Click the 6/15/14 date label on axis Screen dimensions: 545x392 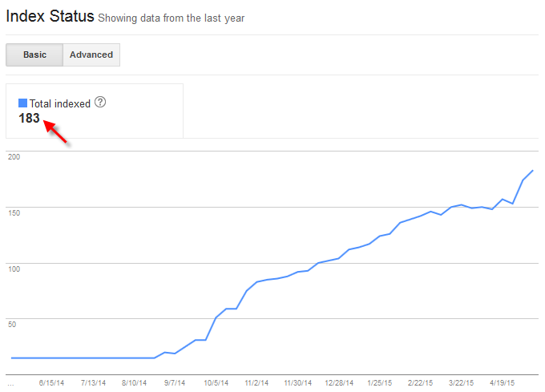point(52,383)
